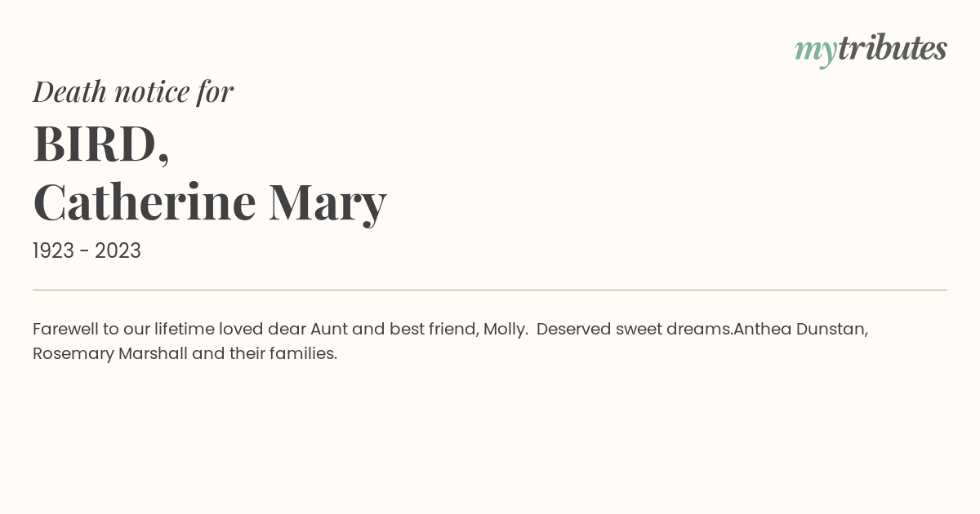The width and height of the screenshot is (980, 514).
Task: Click the mytributes logo
Action: coord(871,50)
